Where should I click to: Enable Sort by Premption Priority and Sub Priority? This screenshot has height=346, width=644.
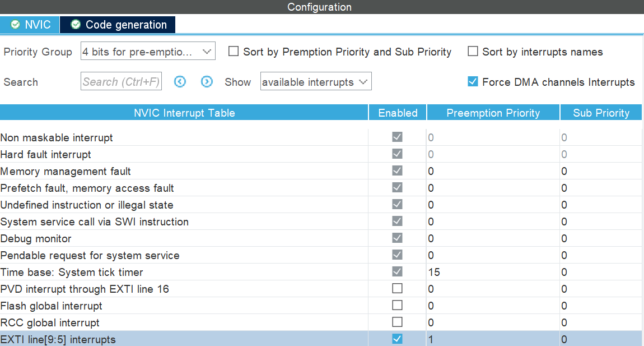pos(234,52)
